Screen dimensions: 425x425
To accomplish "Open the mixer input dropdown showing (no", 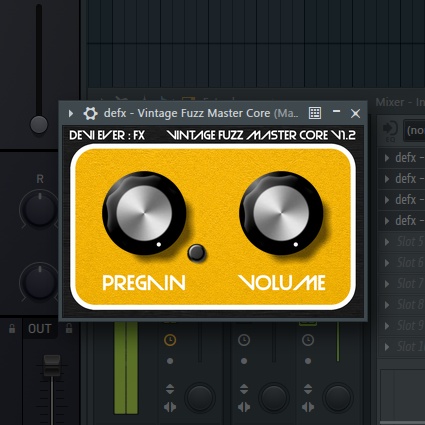I will [x=414, y=130].
